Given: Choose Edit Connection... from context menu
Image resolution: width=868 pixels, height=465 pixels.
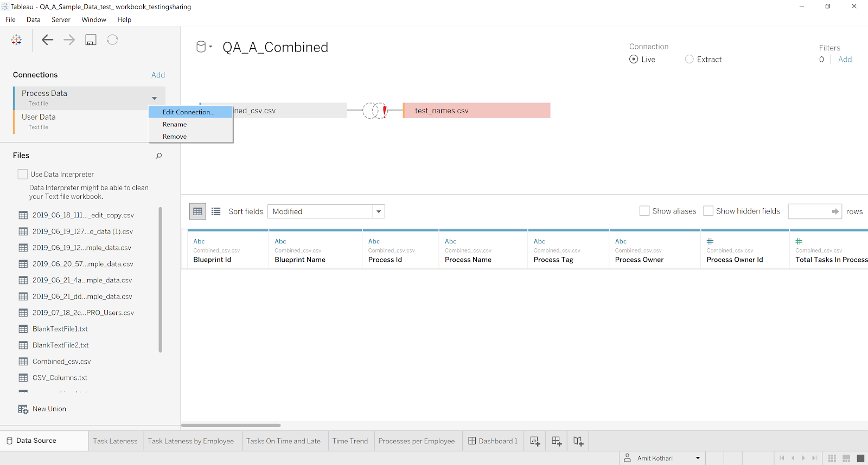Looking at the screenshot, I should tap(190, 112).
